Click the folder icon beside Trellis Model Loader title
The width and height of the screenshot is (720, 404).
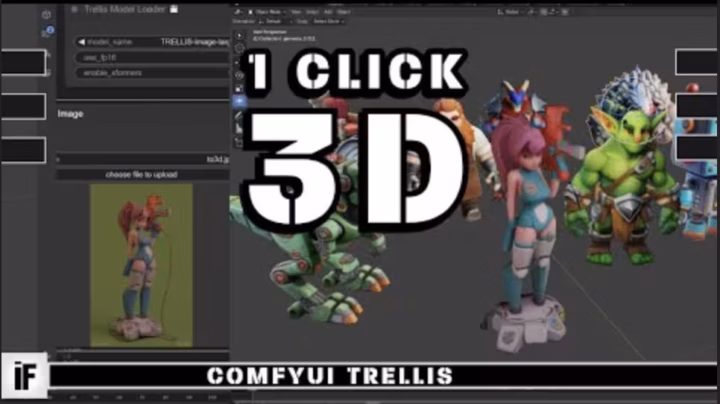click(174, 9)
